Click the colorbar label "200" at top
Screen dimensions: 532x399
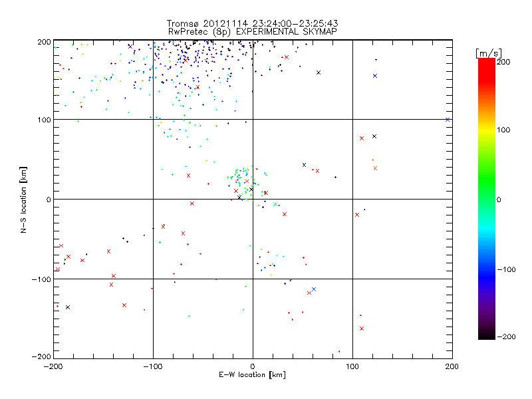503,62
